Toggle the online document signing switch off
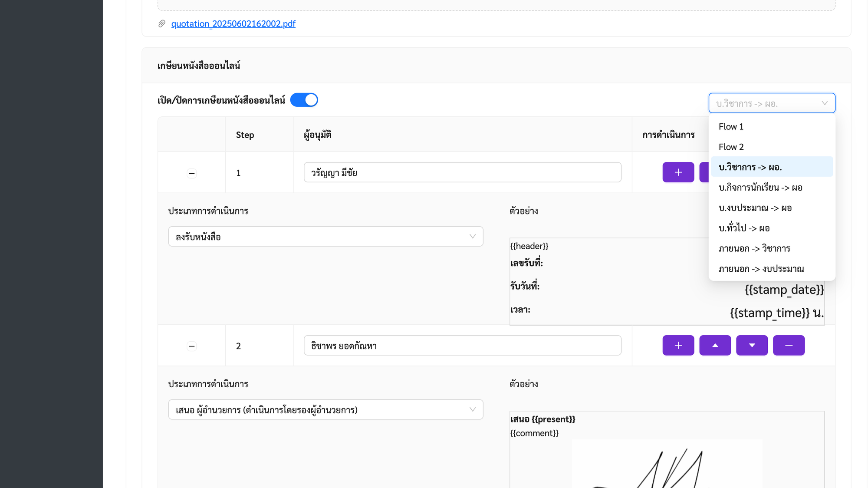This screenshot has height=488, width=868. [304, 100]
